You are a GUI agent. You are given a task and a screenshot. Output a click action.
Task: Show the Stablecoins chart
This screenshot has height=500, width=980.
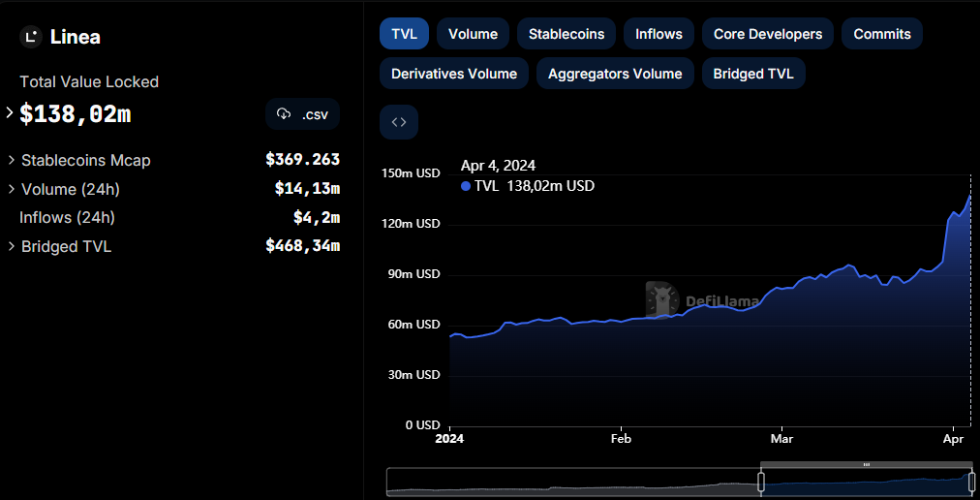pyautogui.click(x=567, y=34)
